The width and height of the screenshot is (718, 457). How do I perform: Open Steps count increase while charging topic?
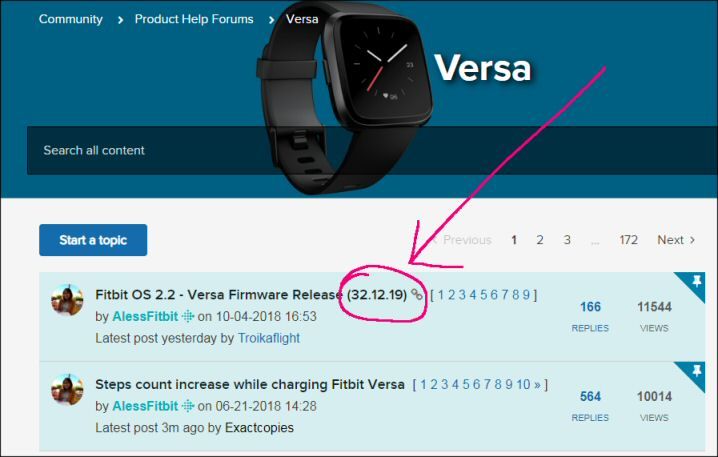[x=250, y=384]
